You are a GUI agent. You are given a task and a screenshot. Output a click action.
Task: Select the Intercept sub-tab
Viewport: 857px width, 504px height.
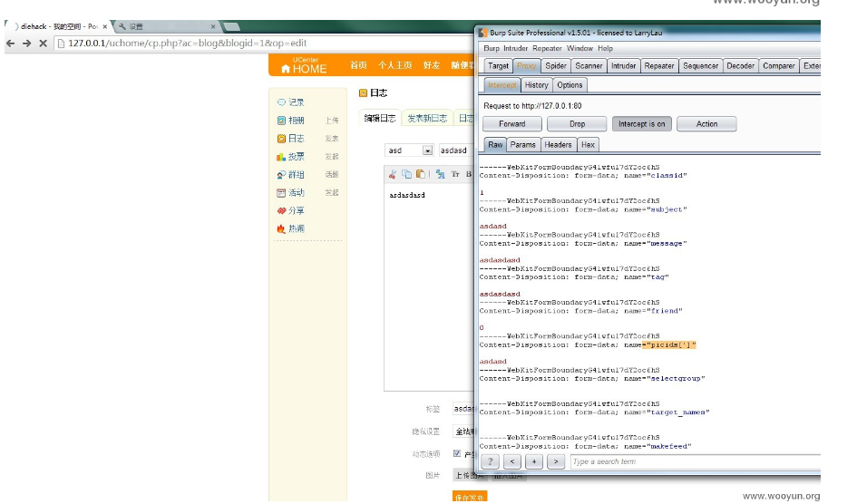tap(502, 85)
